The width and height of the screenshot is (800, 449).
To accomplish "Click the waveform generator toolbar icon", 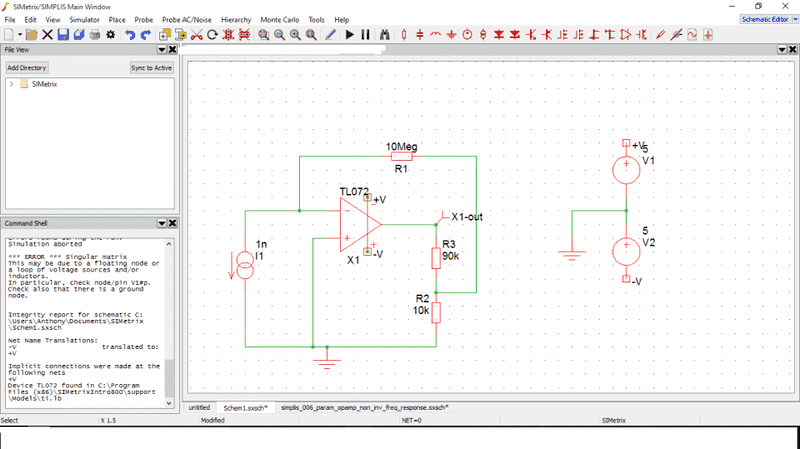I will [x=692, y=35].
